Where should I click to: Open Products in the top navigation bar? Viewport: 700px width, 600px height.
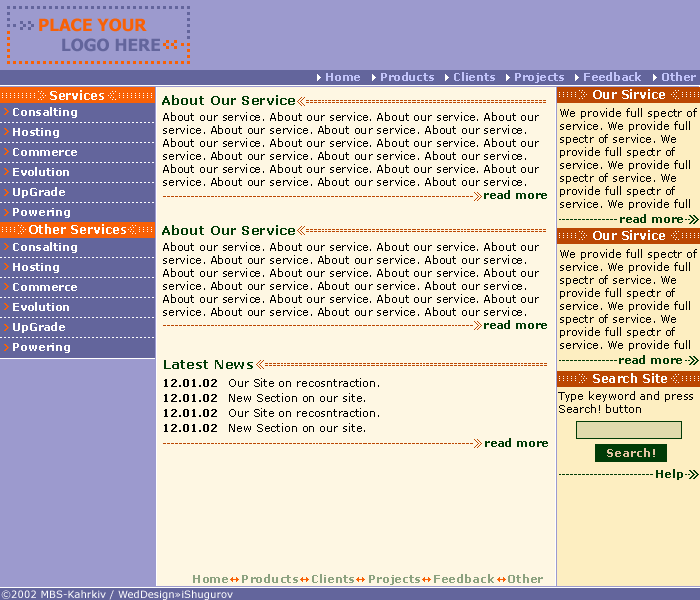(407, 77)
